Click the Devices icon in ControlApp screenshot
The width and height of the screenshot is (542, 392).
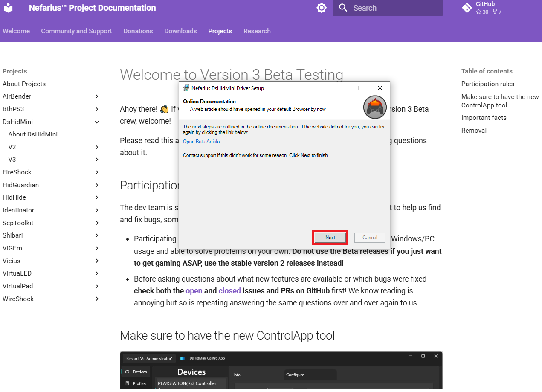coord(127,372)
